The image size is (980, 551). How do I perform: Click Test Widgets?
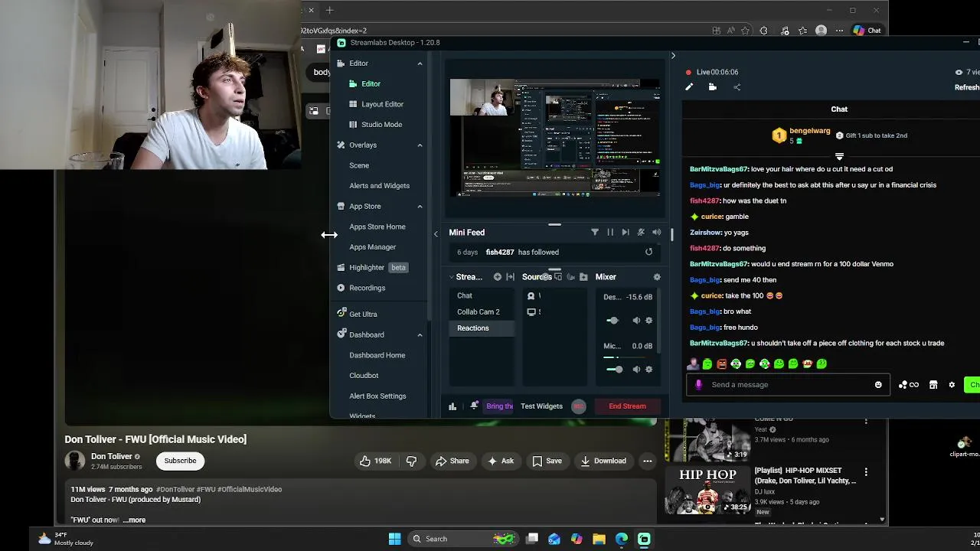coord(541,406)
